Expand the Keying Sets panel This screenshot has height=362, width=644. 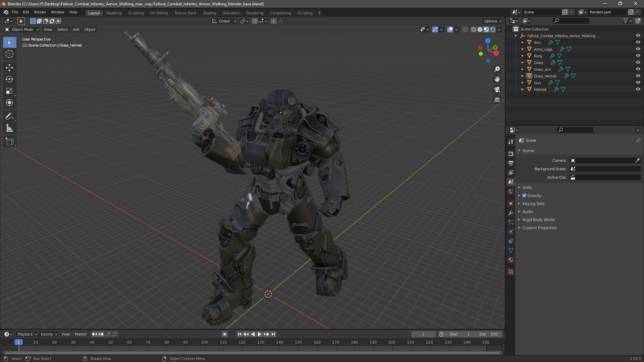click(x=533, y=203)
